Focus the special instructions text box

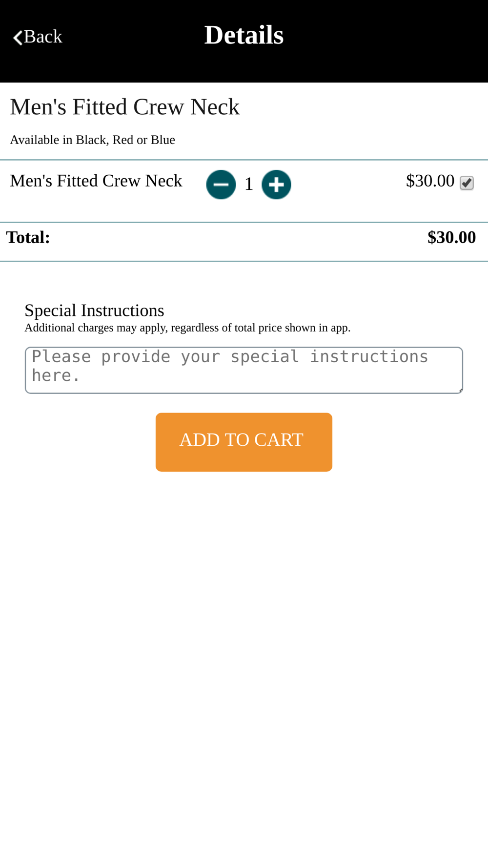[x=244, y=370]
